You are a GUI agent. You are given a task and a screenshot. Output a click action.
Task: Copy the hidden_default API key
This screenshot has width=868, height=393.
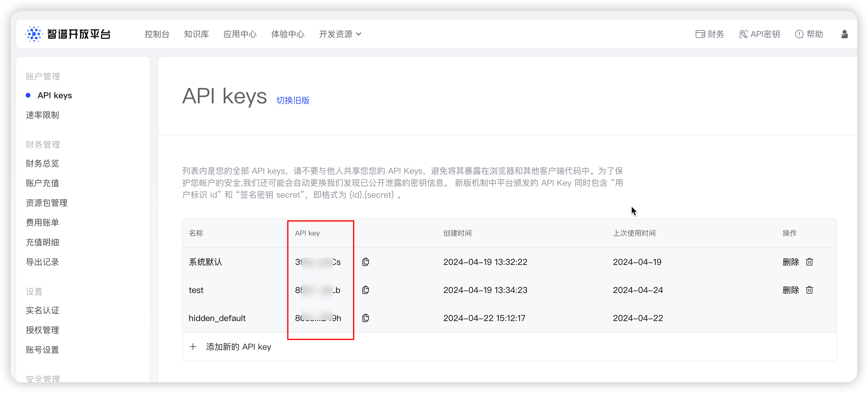(365, 318)
